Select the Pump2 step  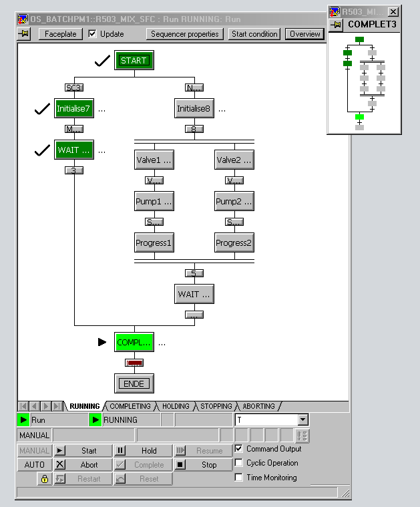pos(234,201)
